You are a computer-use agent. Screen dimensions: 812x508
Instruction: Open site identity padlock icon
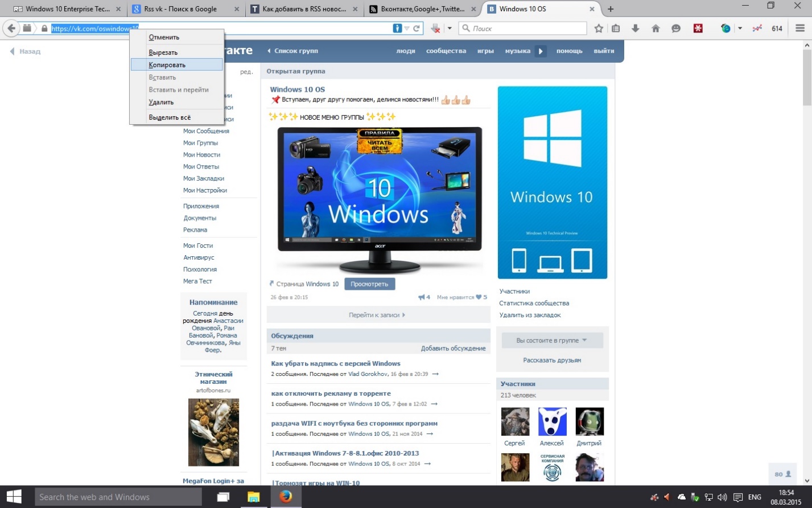click(44, 28)
